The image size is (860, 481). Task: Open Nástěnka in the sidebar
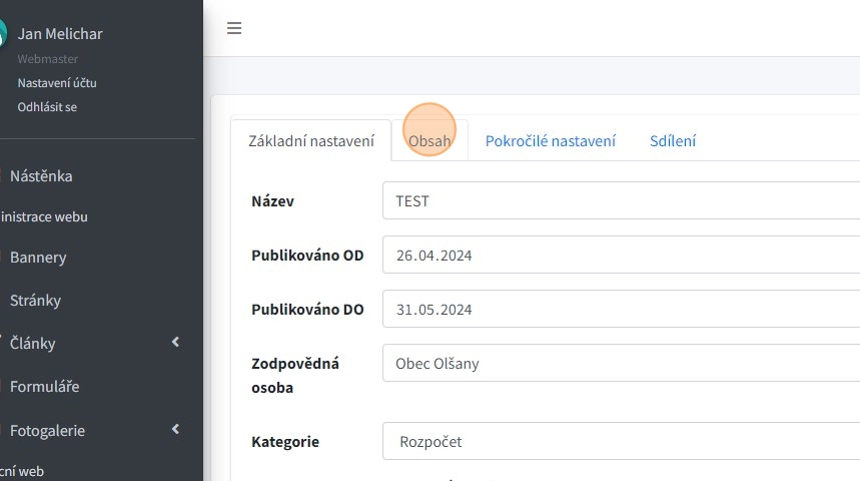(41, 176)
